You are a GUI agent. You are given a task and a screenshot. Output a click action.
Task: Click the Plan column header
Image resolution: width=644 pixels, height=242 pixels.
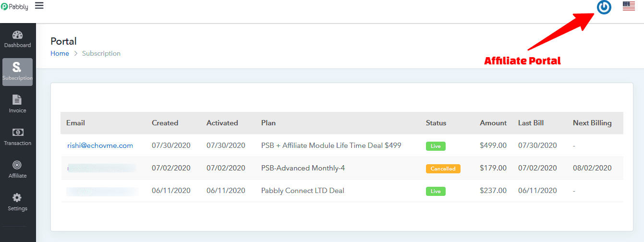[268, 123]
